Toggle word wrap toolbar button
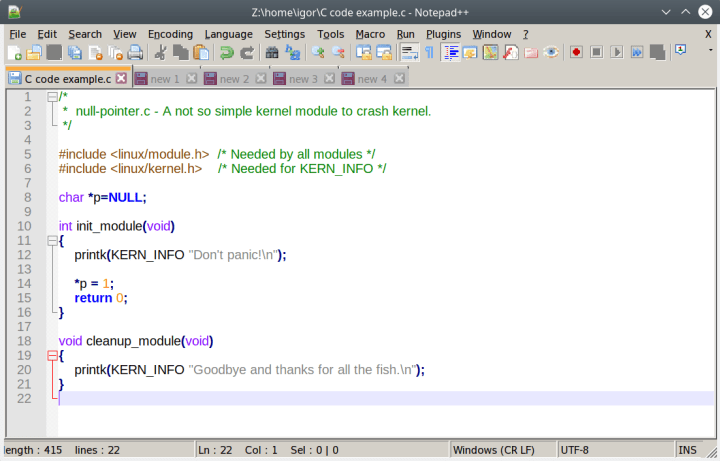This screenshot has width=720, height=461. [x=409, y=52]
